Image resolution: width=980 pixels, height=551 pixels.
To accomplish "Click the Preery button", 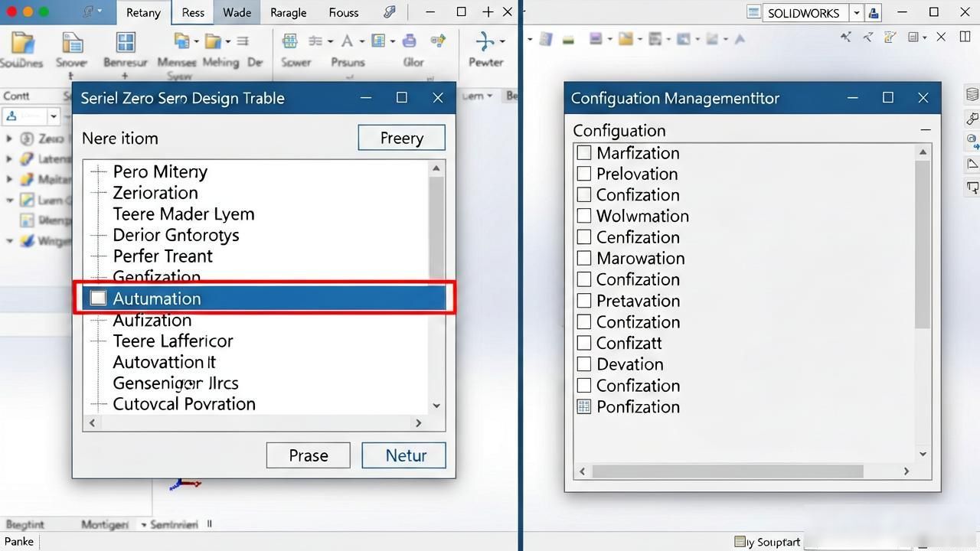I will point(401,138).
